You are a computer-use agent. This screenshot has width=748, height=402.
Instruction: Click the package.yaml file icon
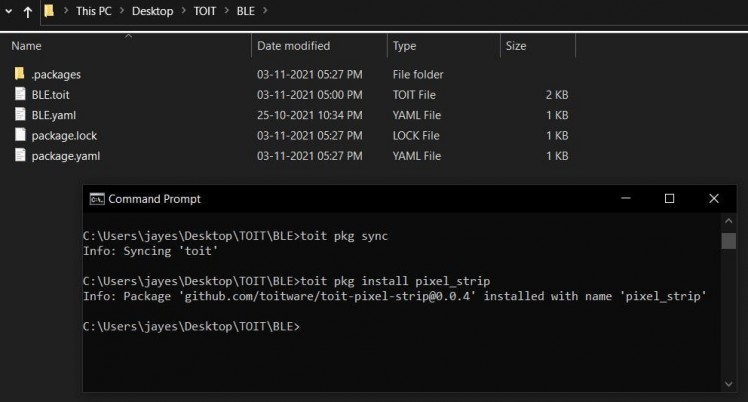[19, 156]
